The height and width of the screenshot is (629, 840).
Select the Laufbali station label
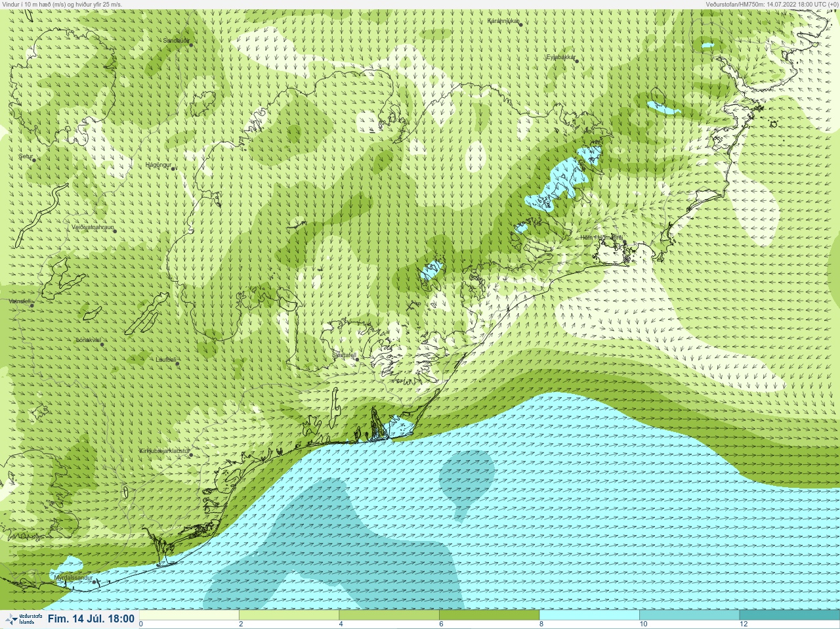[165, 359]
